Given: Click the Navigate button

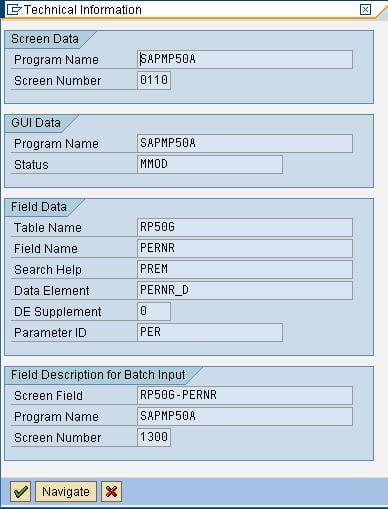Looking at the screenshot, I should (66, 491).
